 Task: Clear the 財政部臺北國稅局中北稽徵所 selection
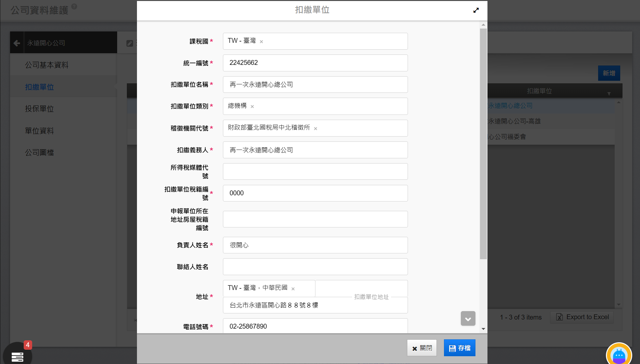click(315, 128)
